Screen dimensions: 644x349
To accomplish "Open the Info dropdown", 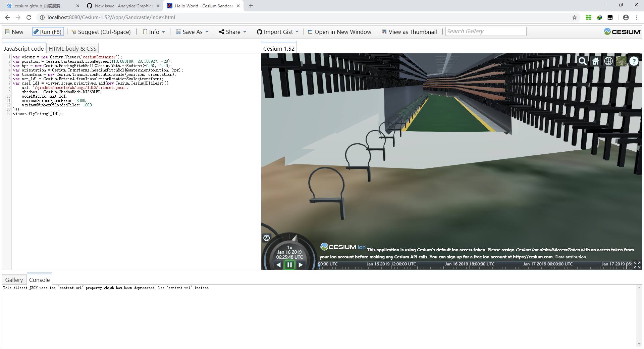I will coord(154,32).
